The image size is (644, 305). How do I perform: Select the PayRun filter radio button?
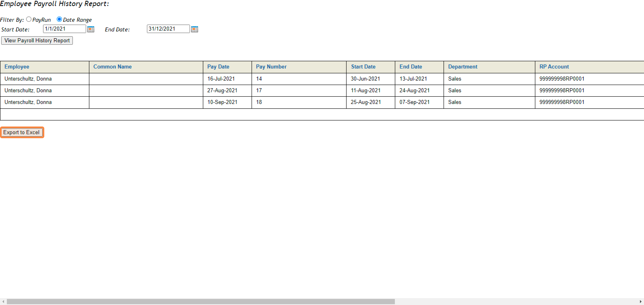tap(29, 19)
